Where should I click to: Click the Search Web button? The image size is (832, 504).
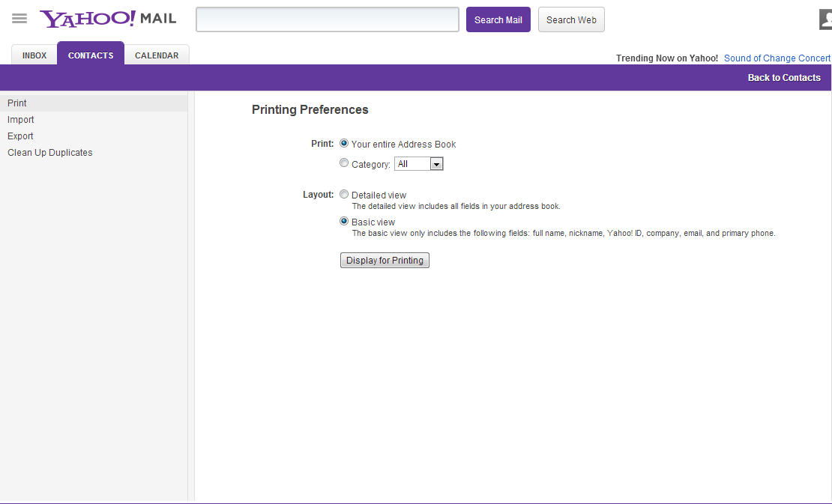pyautogui.click(x=571, y=19)
